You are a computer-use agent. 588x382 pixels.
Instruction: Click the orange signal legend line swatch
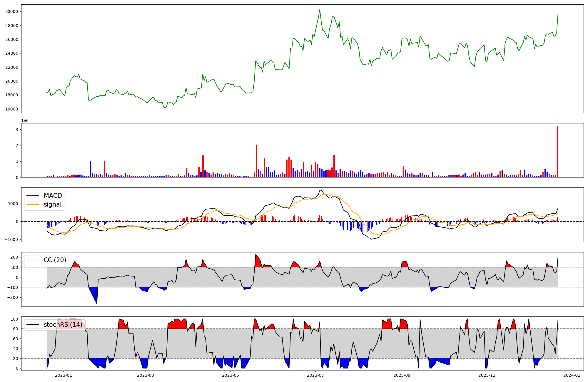point(33,205)
